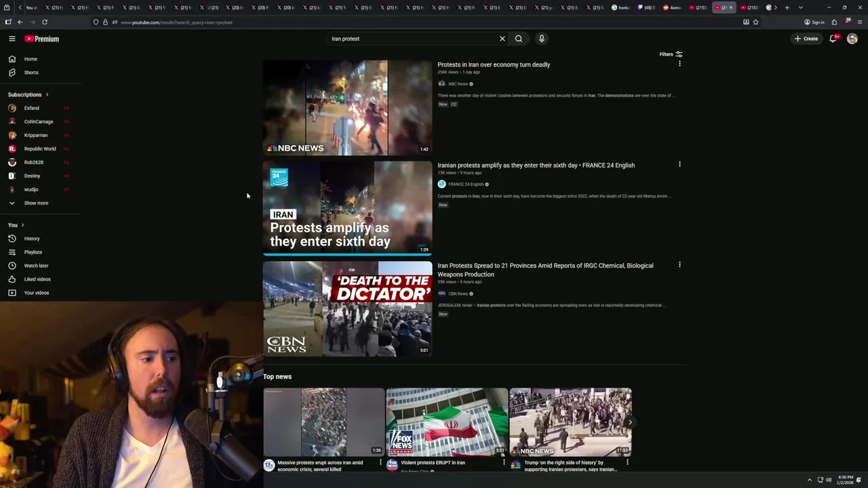
Task: Open a new browser tab with the plus
Action: click(787, 7)
